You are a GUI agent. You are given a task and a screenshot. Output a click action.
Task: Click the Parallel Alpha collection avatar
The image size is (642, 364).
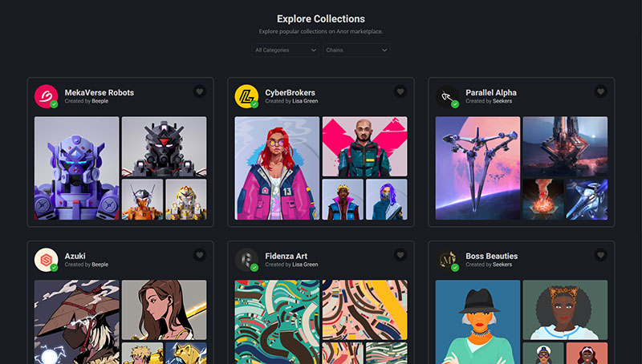(447, 96)
